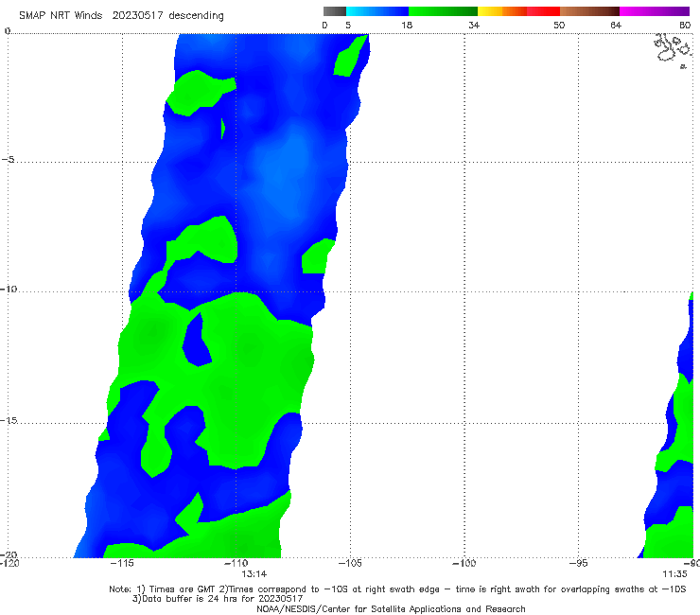Click the color bar label '34'
Screen dimensions: 700x615
[474, 25]
